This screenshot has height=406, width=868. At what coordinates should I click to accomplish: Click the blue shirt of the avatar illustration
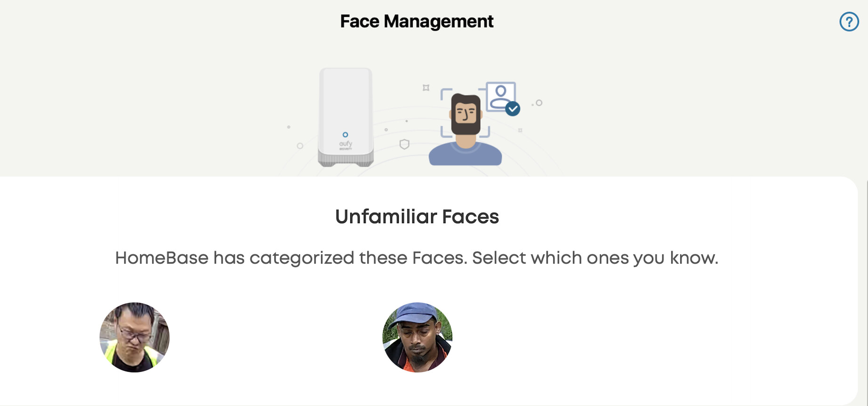[x=465, y=155]
